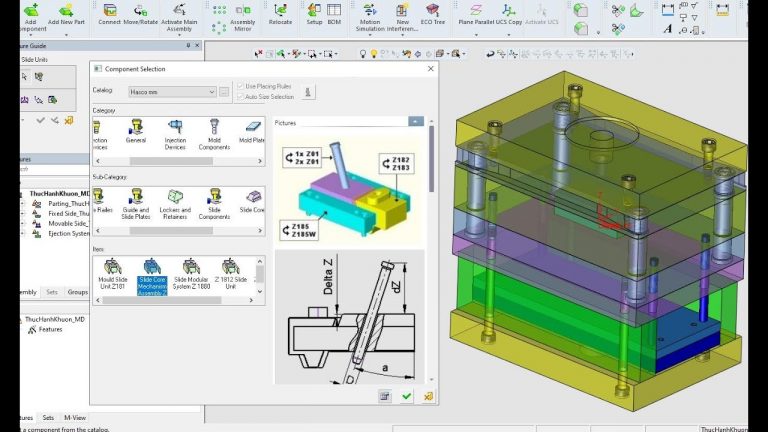Open the Groups tab

(x=77, y=292)
